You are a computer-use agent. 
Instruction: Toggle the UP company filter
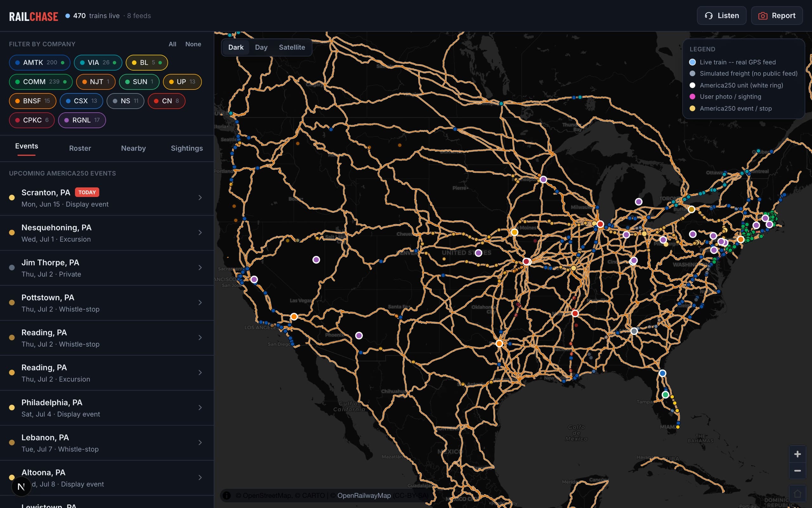point(182,82)
